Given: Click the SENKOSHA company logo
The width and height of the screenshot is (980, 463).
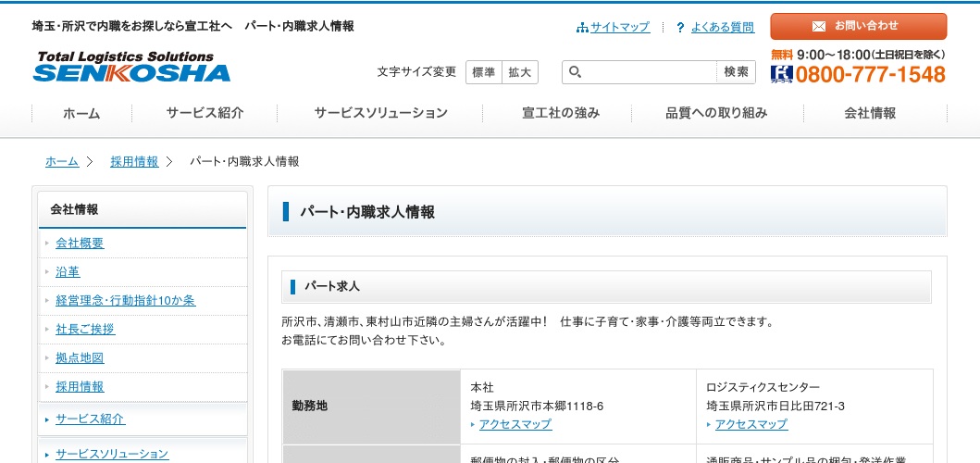Looking at the screenshot, I should (x=131, y=68).
